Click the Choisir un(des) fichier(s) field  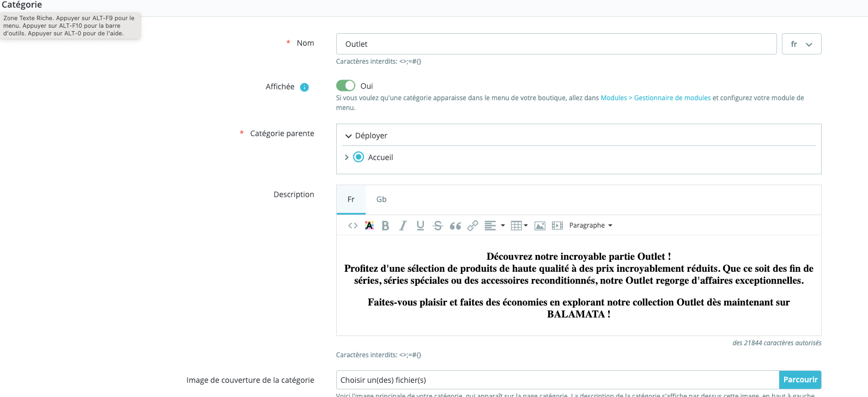point(557,380)
